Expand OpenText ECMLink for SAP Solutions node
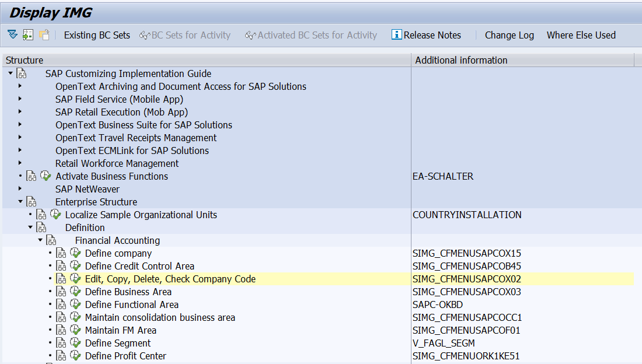 (20, 150)
